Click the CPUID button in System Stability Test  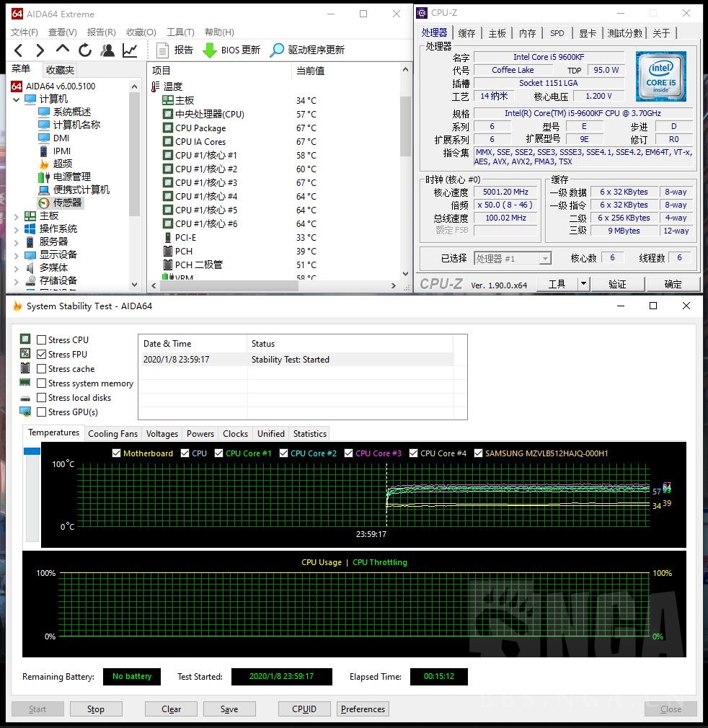click(x=304, y=709)
